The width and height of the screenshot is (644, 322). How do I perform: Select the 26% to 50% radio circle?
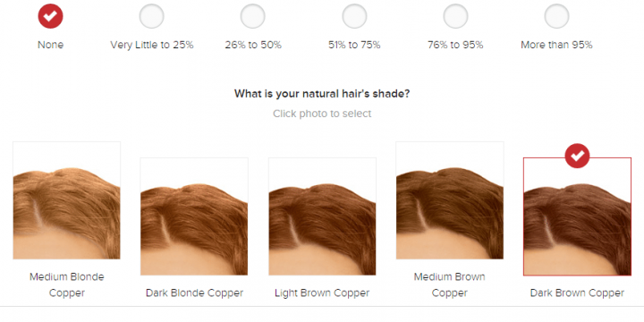click(x=252, y=16)
